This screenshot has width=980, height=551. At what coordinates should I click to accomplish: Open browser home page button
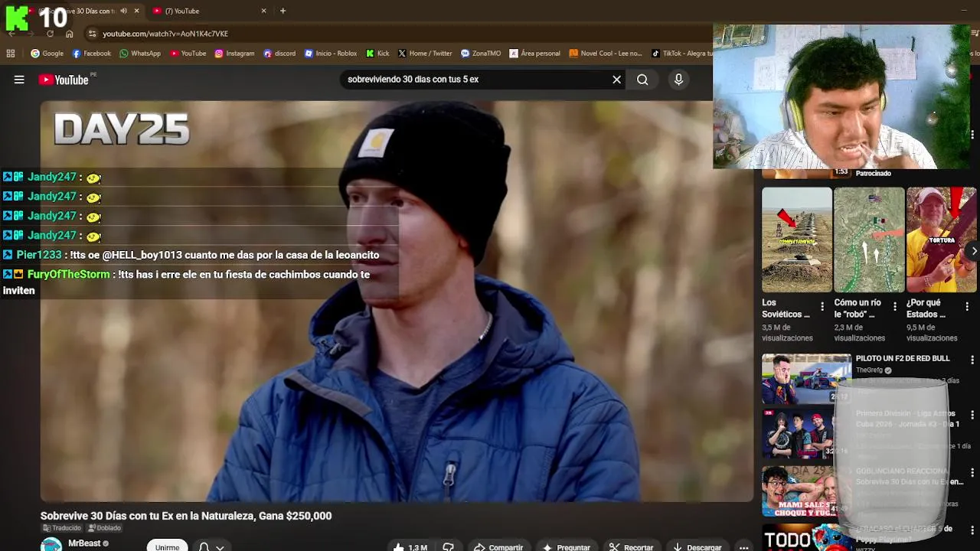[69, 34]
